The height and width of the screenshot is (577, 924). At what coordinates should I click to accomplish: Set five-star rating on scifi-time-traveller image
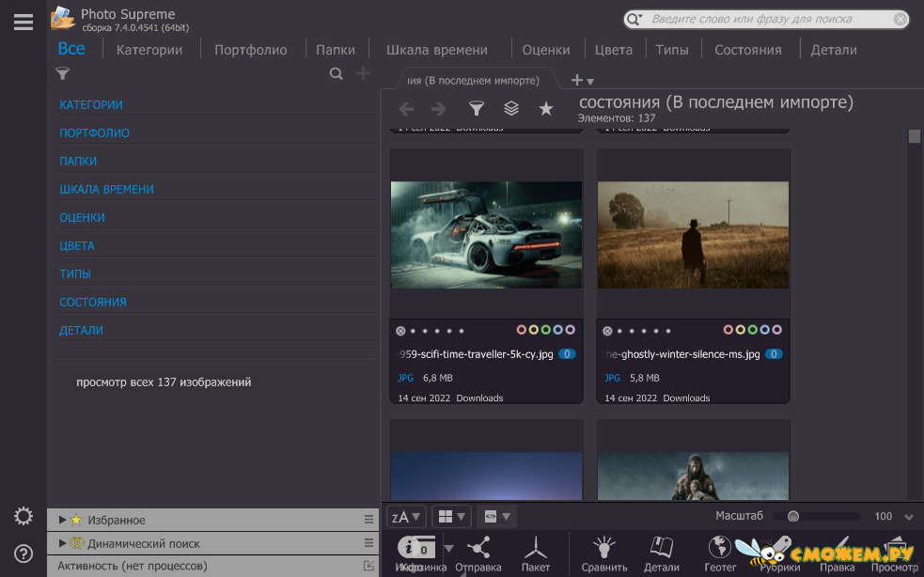(x=462, y=331)
